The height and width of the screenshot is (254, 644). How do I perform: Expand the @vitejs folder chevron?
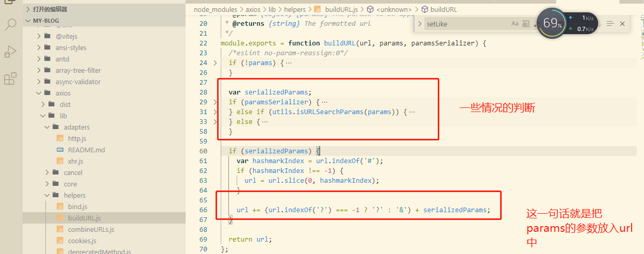tap(39, 36)
